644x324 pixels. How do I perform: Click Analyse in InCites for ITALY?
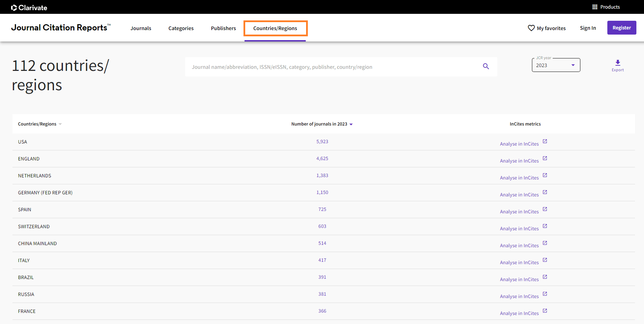(x=519, y=262)
